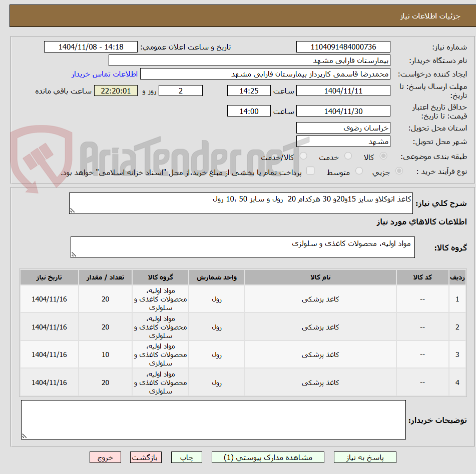Viewport: 476px width, 474px height.
Task: Click the جزئیات اطلاعات نیاز page header
Action: click(430, 16)
